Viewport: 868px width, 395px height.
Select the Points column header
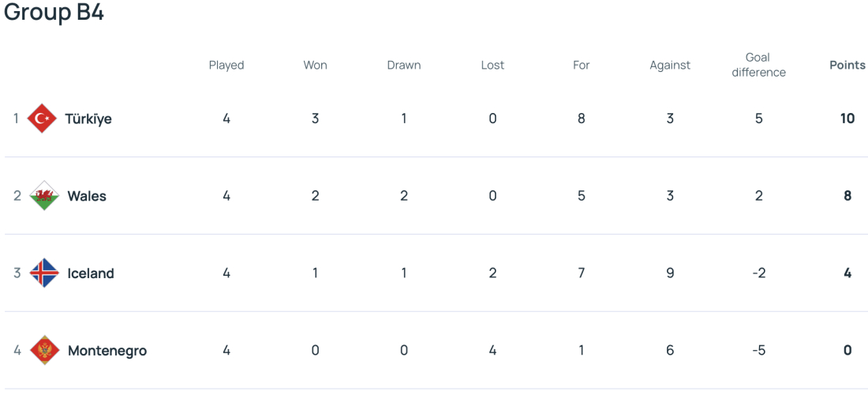pos(847,66)
